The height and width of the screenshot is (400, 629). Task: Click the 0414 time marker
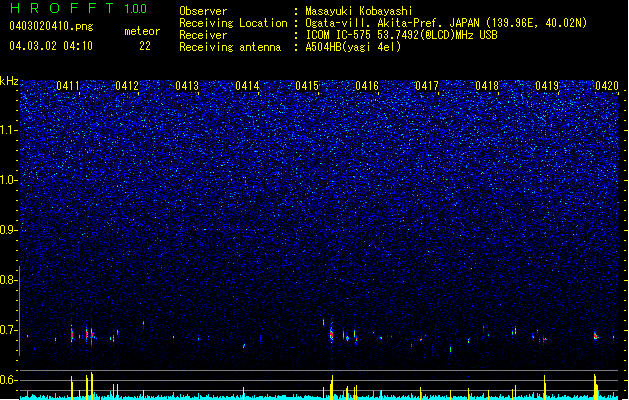247,85
